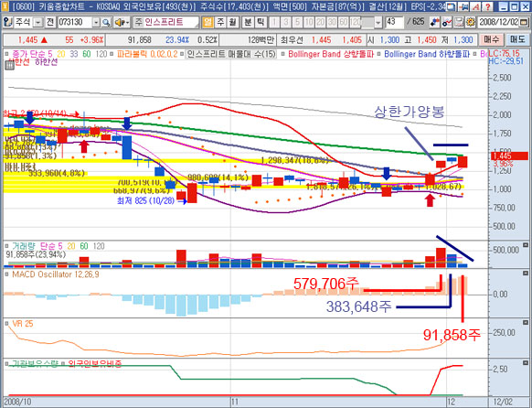
Task: Click the 매수 buy button
Action: click(491, 39)
